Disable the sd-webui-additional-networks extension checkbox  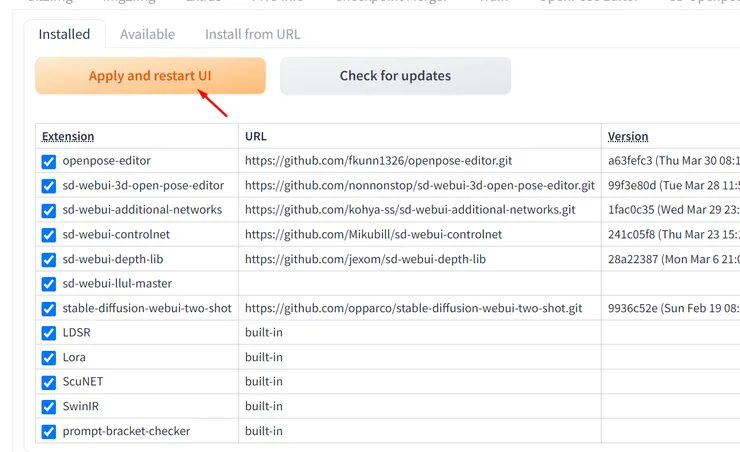(x=49, y=210)
